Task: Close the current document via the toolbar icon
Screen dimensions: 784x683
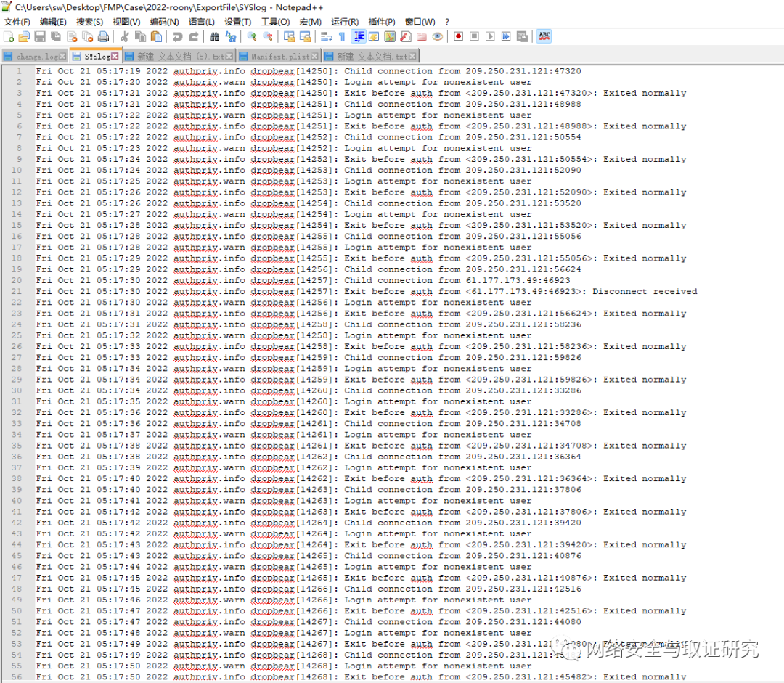Action: (72, 36)
